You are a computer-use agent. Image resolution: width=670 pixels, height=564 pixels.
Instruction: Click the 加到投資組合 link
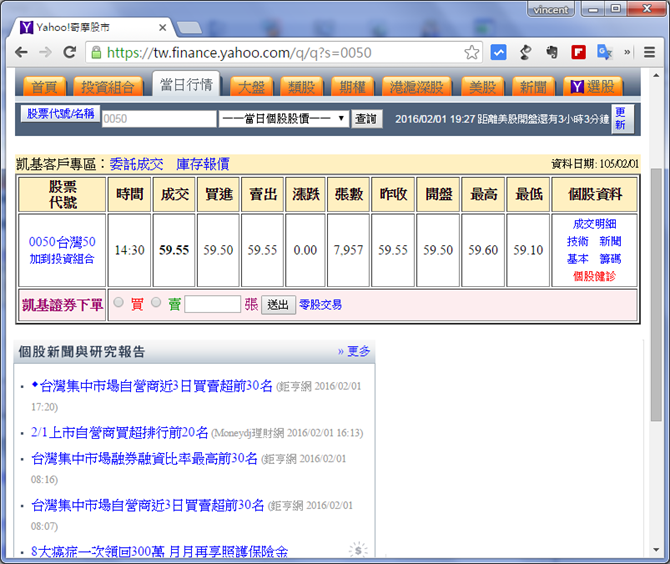(x=62, y=259)
